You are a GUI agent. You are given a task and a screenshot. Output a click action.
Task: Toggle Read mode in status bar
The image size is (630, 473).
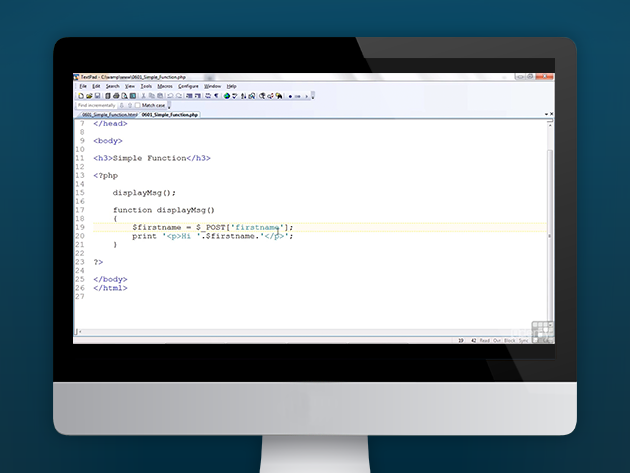(x=485, y=340)
